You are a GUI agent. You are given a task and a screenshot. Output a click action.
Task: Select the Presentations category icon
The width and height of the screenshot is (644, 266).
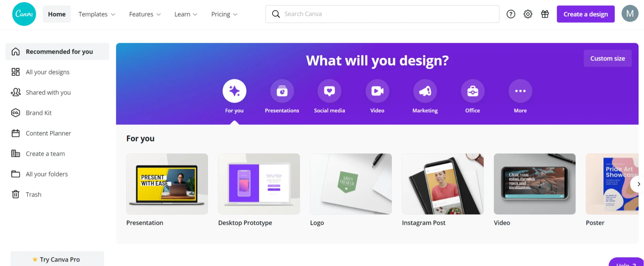(x=282, y=91)
